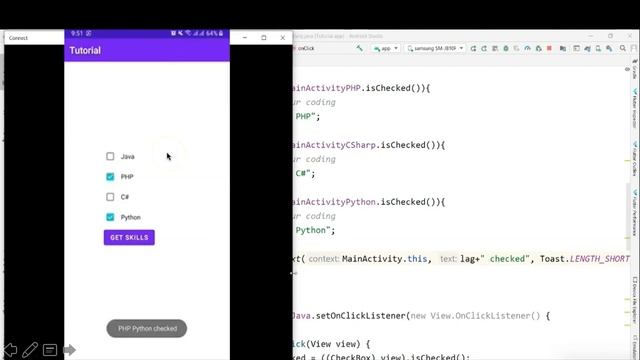Image resolution: width=640 pixels, height=360 pixels.
Task: Click the Apply Changes and Restart Activity icon
Action: tap(484, 49)
